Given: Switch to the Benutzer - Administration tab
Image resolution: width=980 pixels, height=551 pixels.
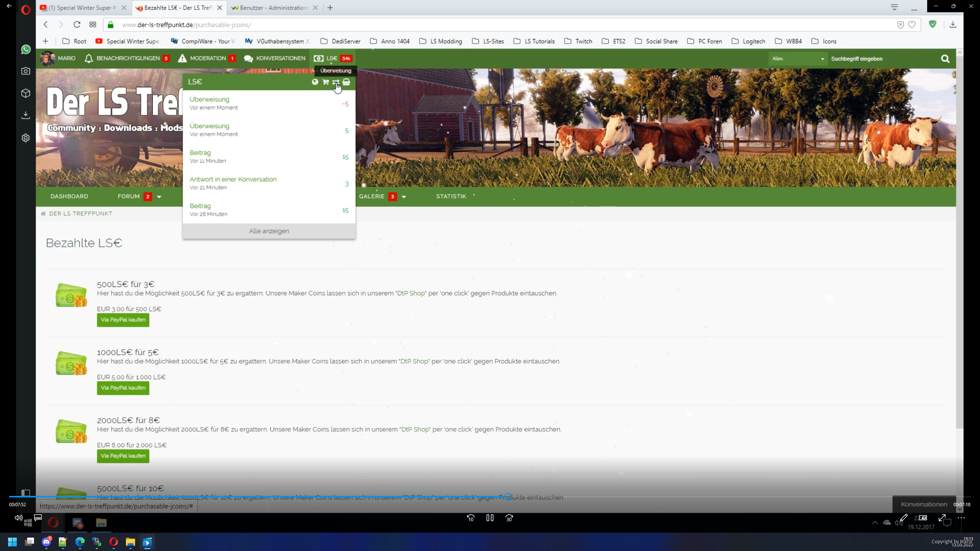Looking at the screenshot, I should click(274, 8).
